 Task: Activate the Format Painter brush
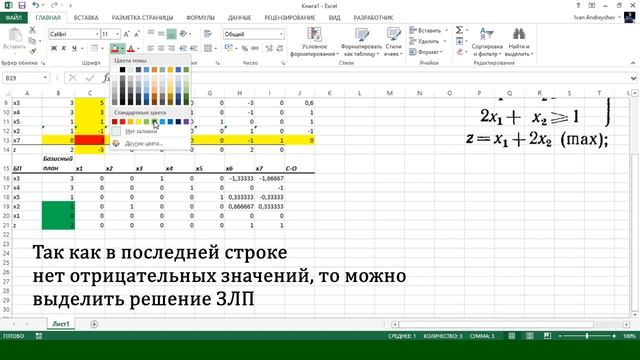(32, 51)
